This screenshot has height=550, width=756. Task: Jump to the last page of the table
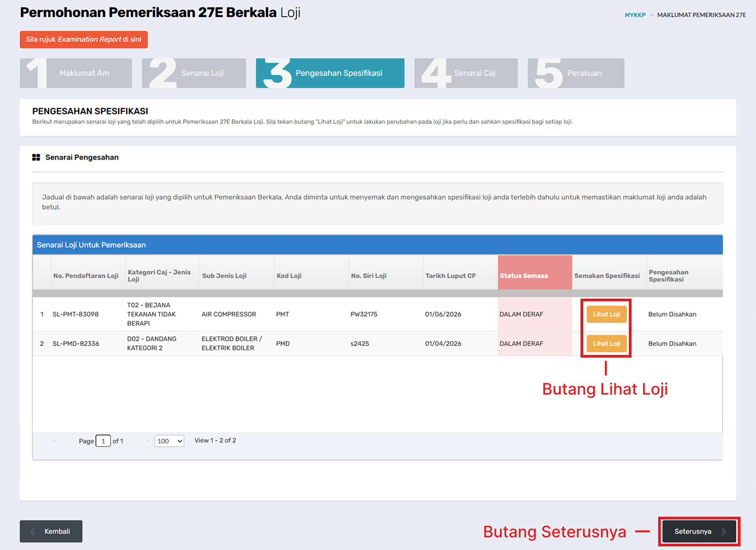coord(147,441)
